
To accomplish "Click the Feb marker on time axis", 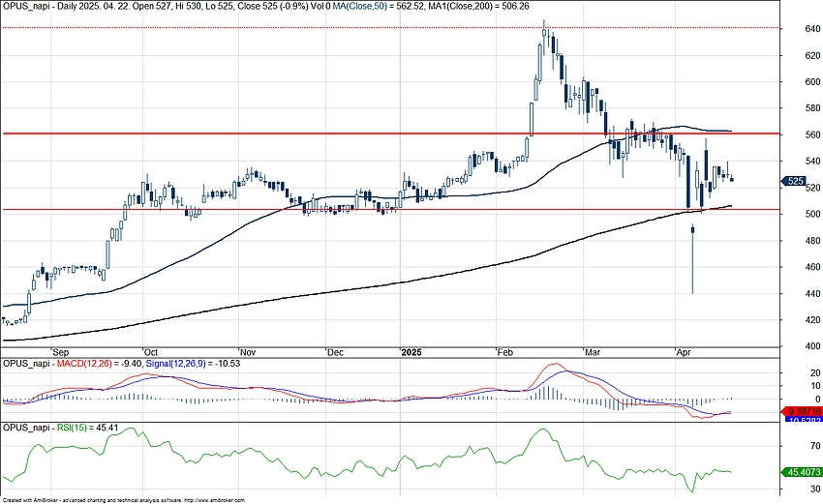I will click(x=504, y=353).
